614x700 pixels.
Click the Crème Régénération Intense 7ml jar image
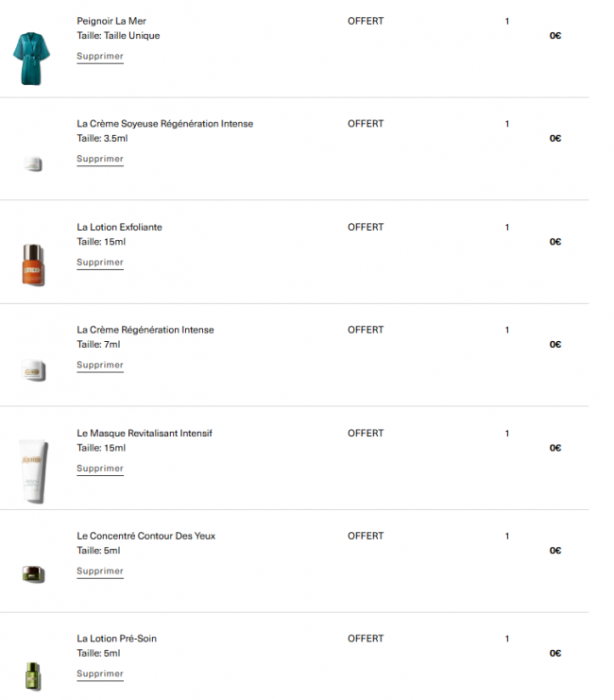(35, 371)
